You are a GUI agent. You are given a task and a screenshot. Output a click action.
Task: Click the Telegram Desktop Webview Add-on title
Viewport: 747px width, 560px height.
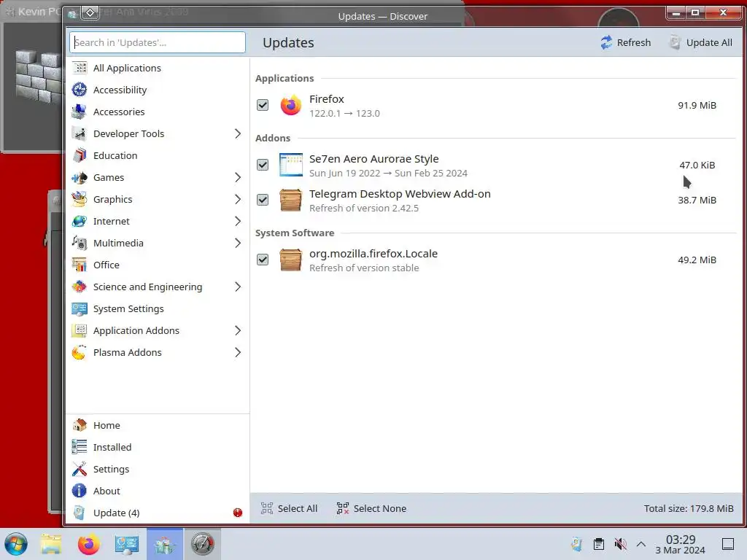[400, 194]
